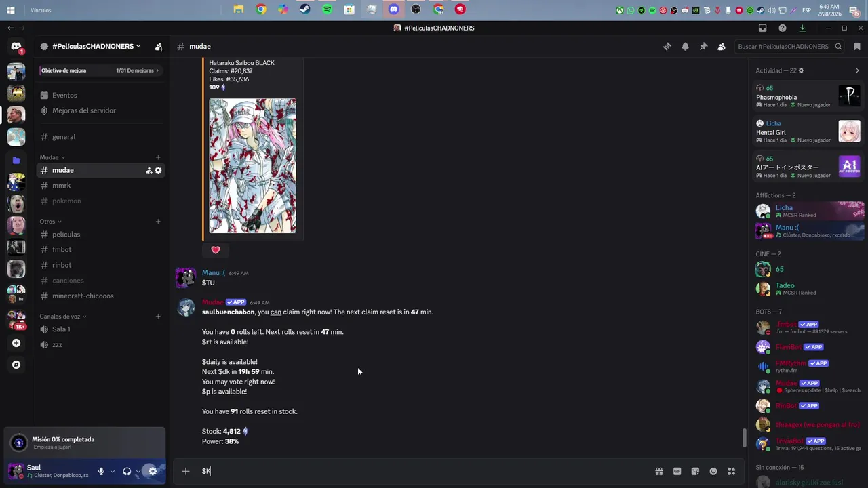Open headphone output options chevron
868x488 pixels.
click(x=138, y=471)
